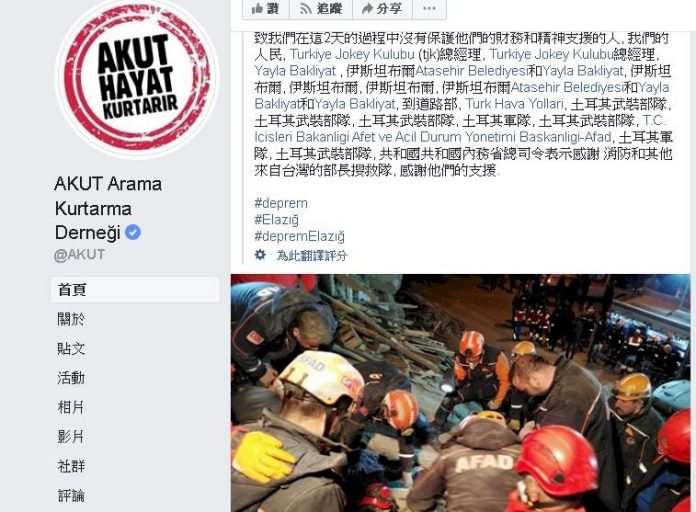
Task: Click the #deprem hashtag link
Action: [x=281, y=203]
